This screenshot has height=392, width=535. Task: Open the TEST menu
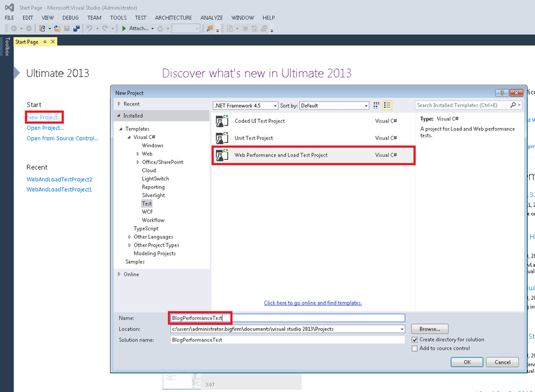[140, 18]
